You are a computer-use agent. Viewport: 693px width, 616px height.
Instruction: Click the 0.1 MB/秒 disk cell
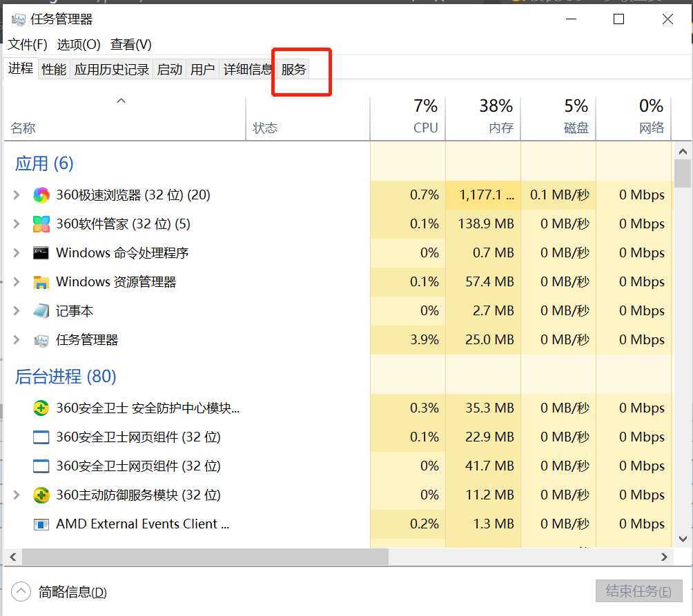pos(558,195)
